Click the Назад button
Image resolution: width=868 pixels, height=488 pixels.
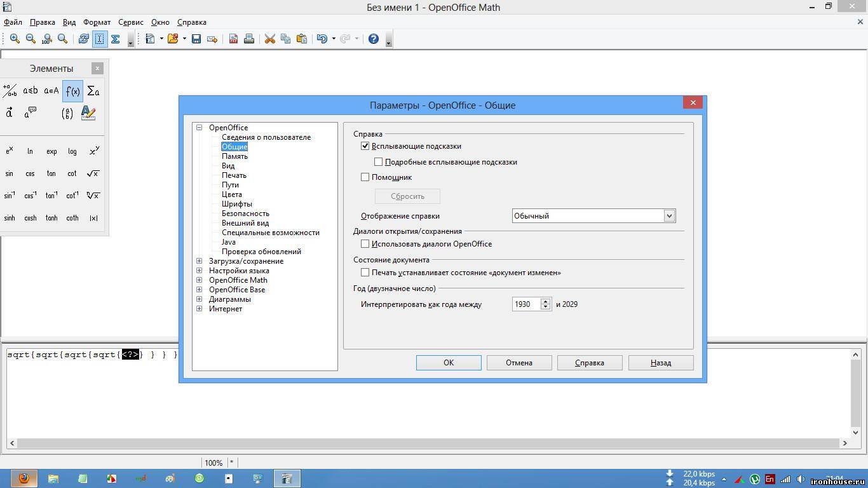(x=661, y=363)
